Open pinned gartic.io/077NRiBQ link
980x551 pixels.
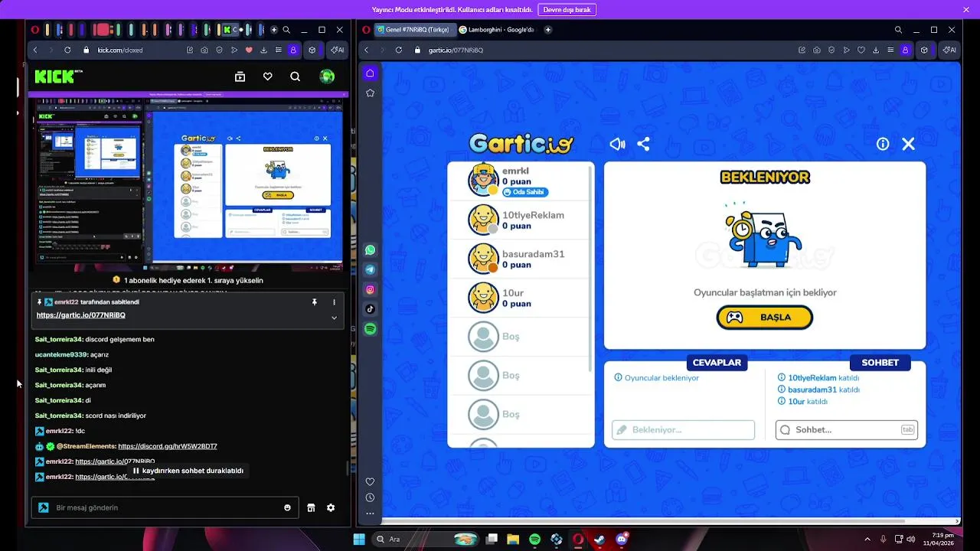click(80, 315)
